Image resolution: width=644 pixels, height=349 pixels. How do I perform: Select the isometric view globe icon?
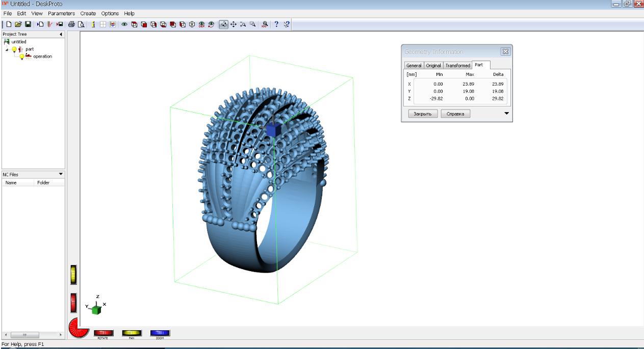(192, 24)
